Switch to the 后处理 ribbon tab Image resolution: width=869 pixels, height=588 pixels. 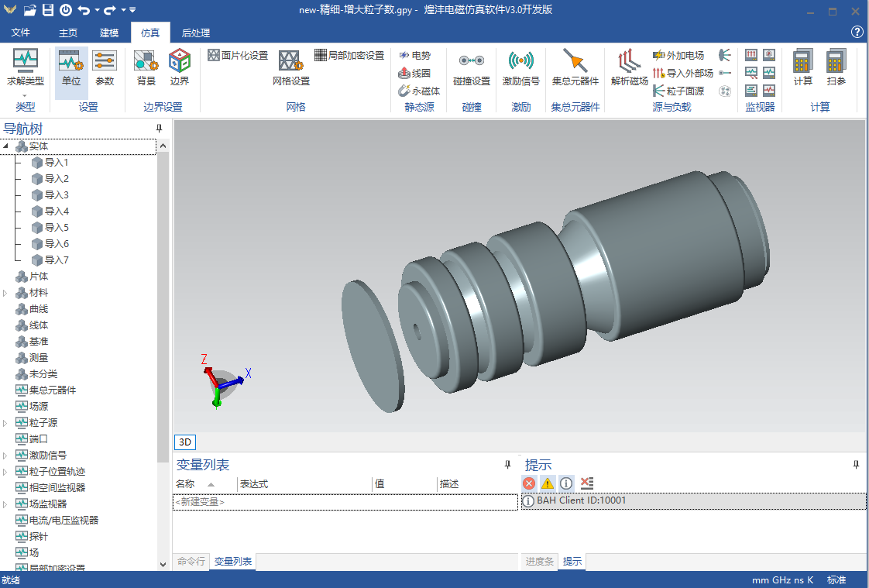click(195, 33)
